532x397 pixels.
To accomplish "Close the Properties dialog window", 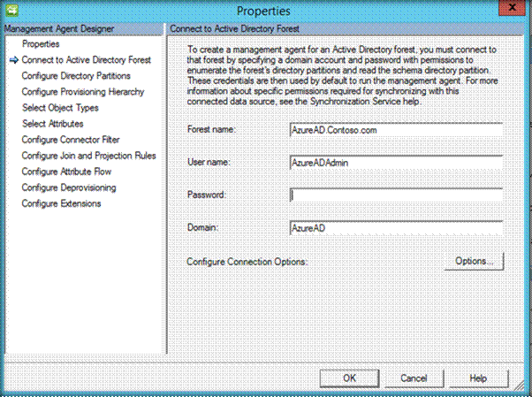I will (x=512, y=7).
